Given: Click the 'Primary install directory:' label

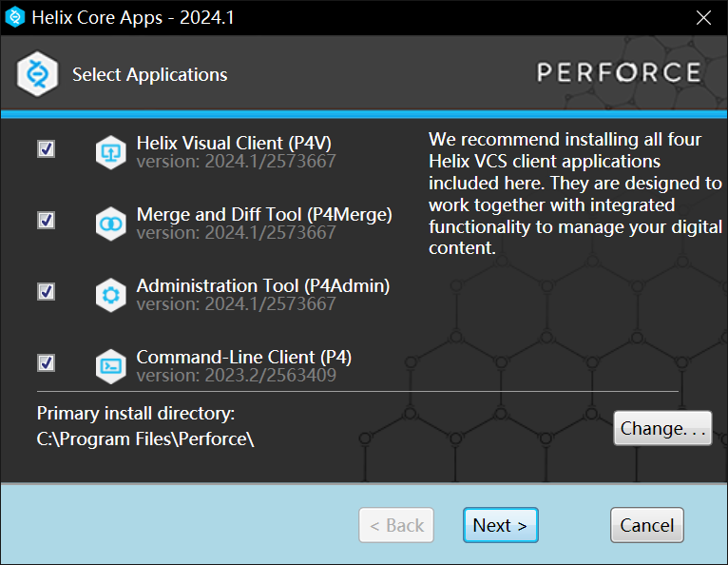Looking at the screenshot, I should [136, 414].
